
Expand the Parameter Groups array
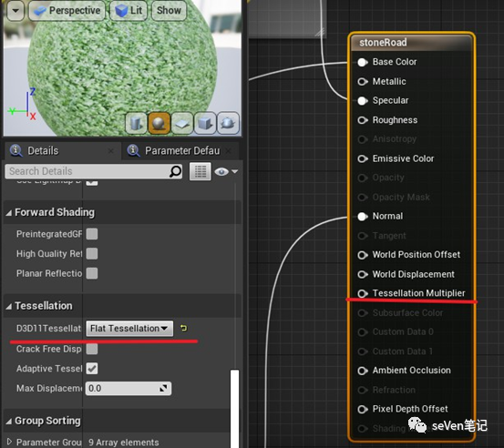click(9, 442)
